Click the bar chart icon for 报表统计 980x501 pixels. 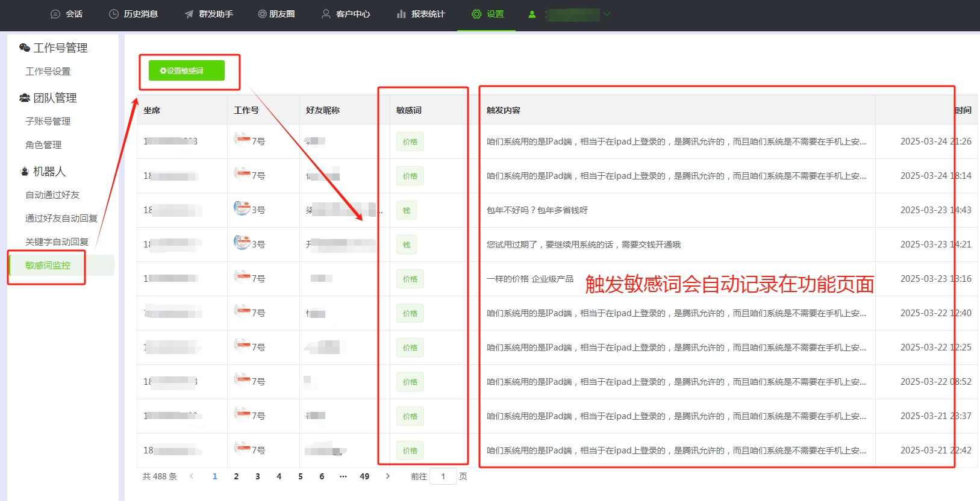401,14
